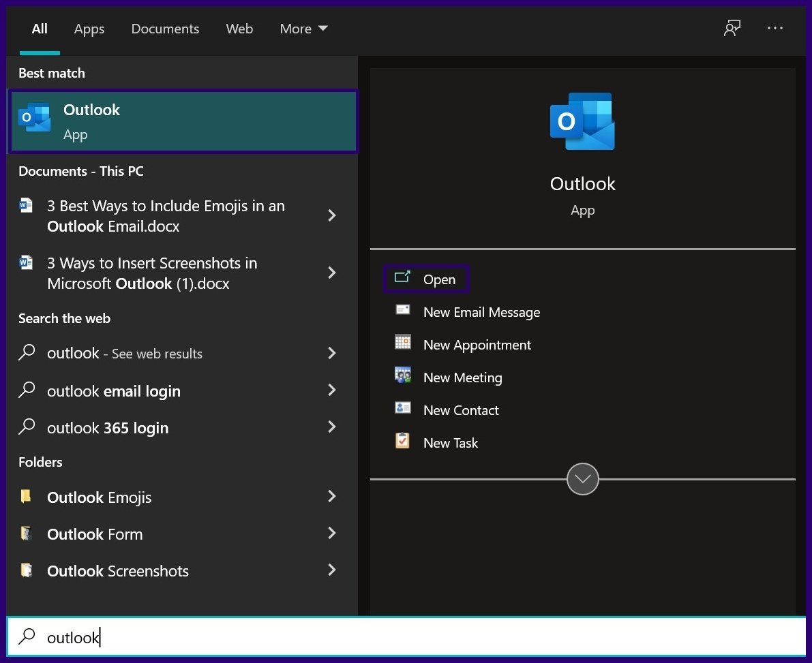Click the New Email Message envelope icon
This screenshot has width=812, height=663.
coord(403,310)
